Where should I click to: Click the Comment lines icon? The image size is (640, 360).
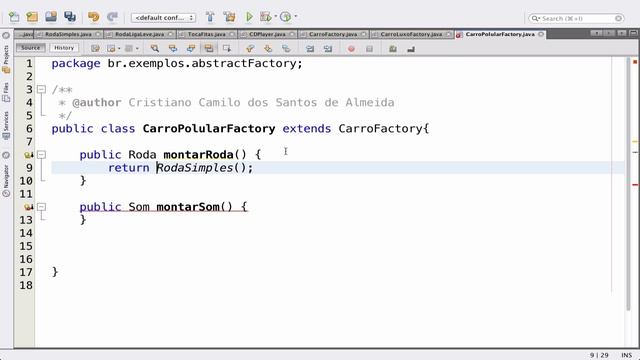click(393, 49)
